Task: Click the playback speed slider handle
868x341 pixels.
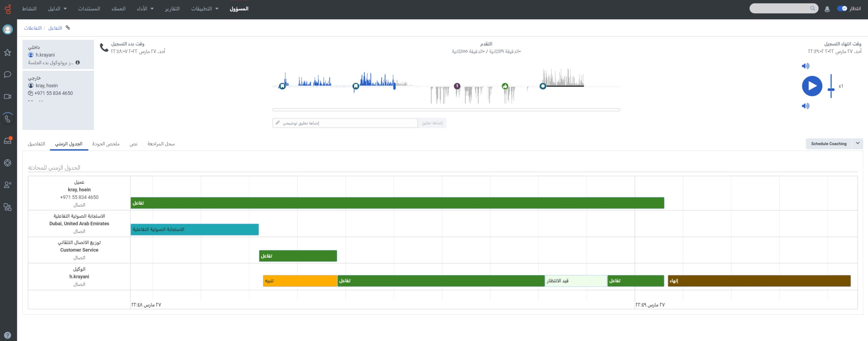Action: [x=831, y=90]
